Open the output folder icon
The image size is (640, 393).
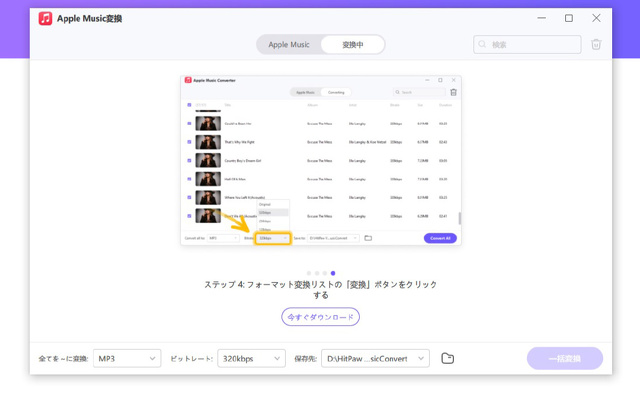click(447, 358)
